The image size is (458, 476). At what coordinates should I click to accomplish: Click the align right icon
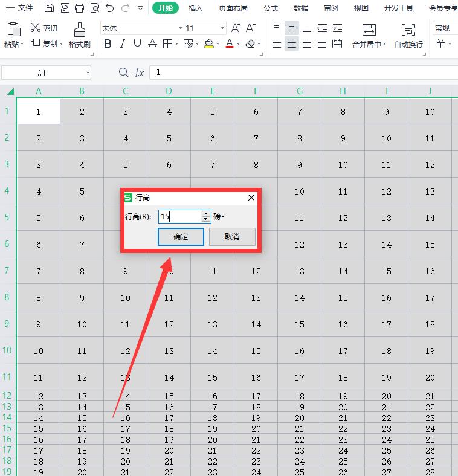click(307, 44)
